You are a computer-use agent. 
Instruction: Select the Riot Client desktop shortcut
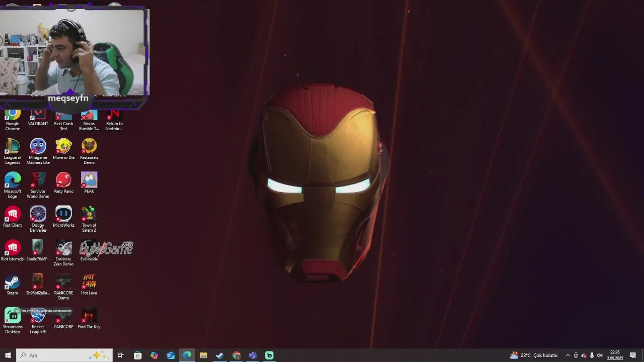[x=13, y=217]
